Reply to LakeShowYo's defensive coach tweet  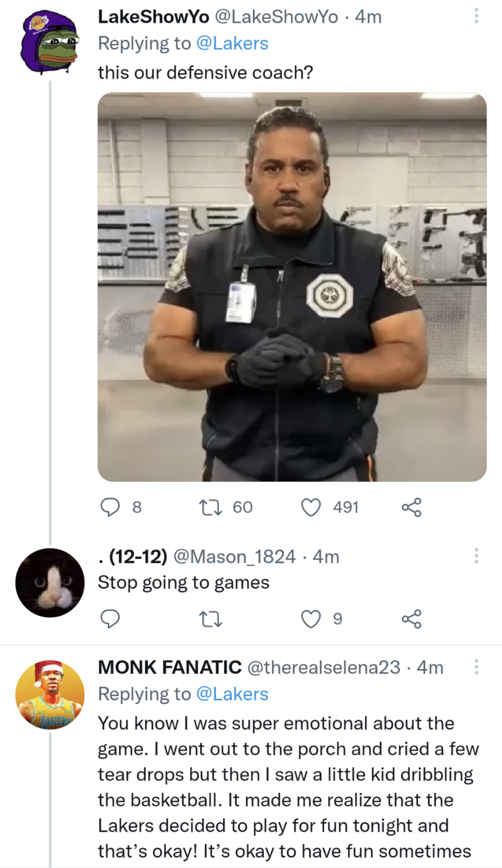[110, 507]
